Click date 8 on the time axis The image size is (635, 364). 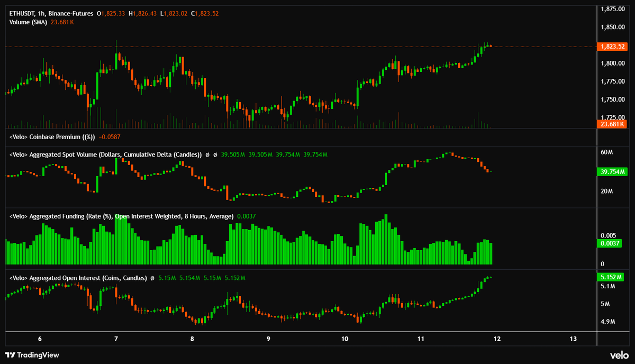point(192,339)
